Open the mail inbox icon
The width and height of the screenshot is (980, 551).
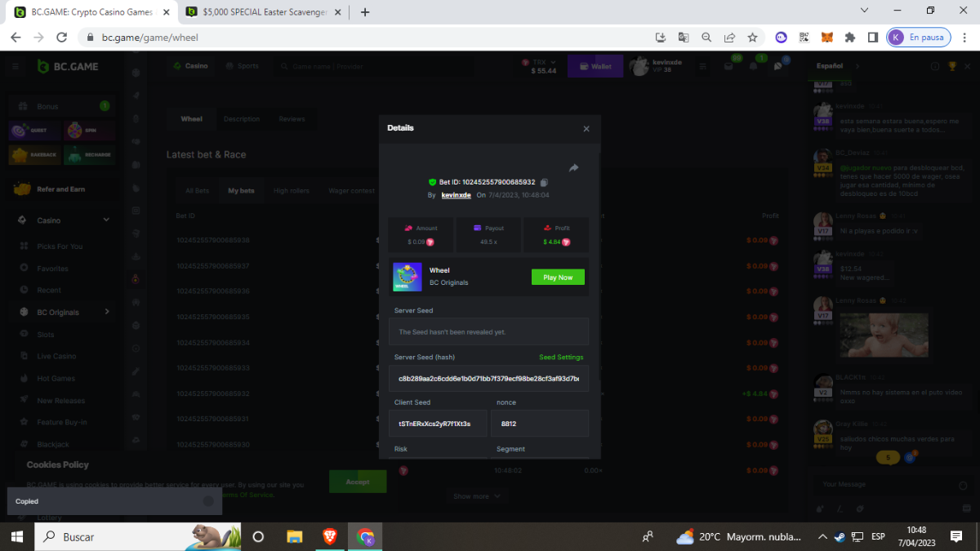728,67
